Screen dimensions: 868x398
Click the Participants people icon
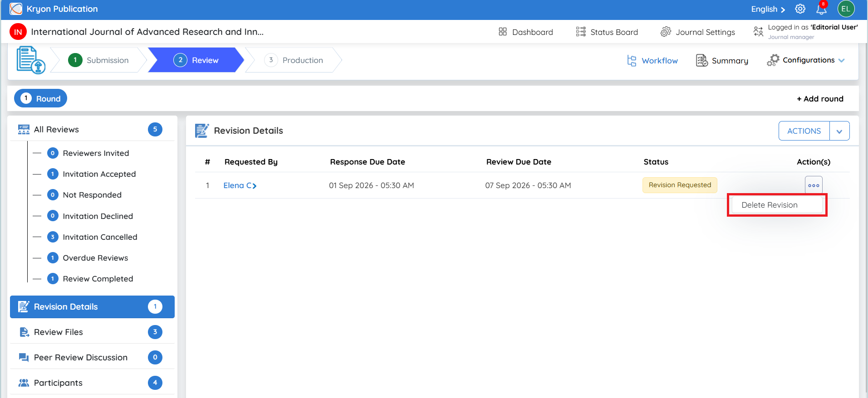click(x=24, y=383)
